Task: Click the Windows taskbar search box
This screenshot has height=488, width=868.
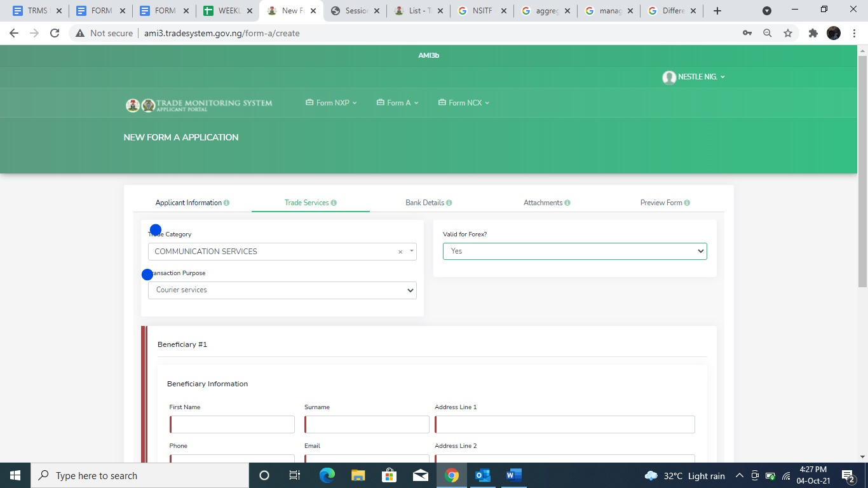Action: (140, 475)
